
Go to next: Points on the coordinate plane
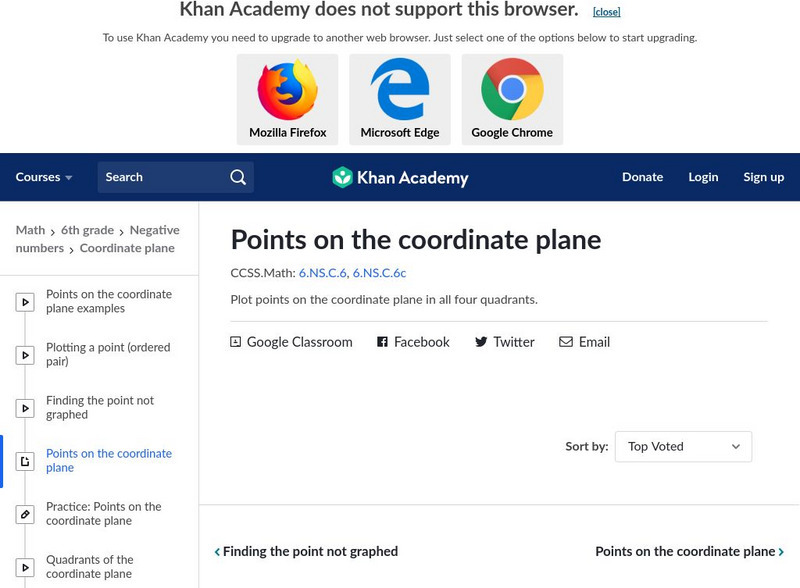pos(689,551)
